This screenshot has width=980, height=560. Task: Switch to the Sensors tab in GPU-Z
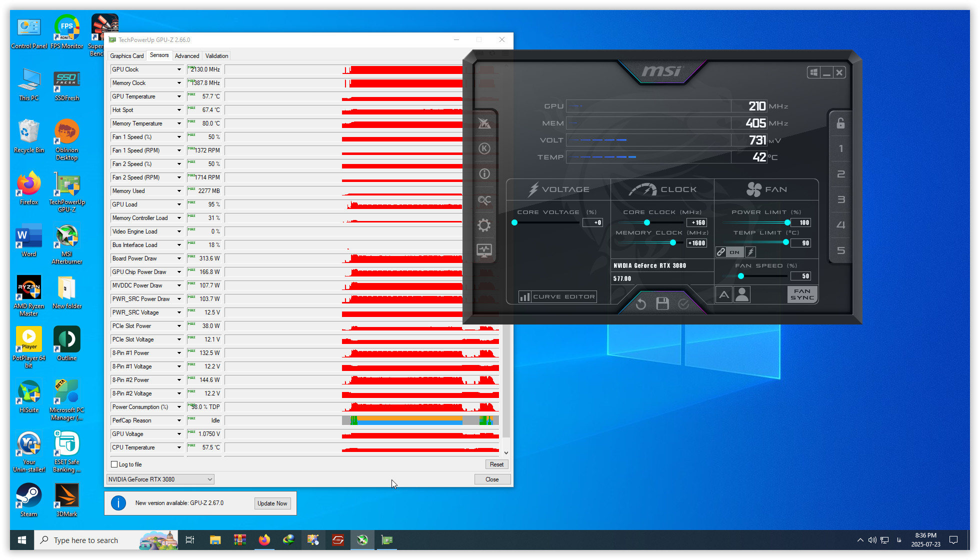[x=159, y=55]
